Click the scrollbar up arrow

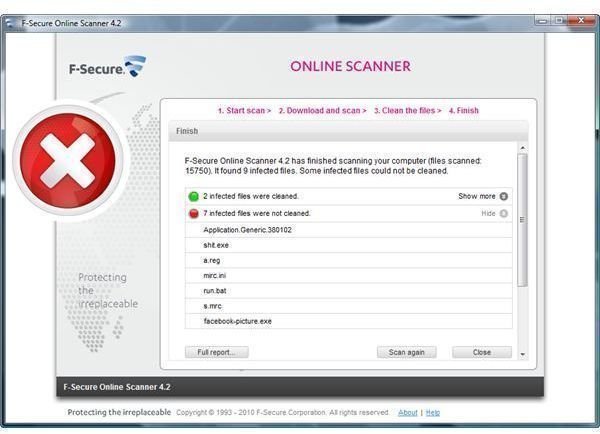[x=523, y=148]
